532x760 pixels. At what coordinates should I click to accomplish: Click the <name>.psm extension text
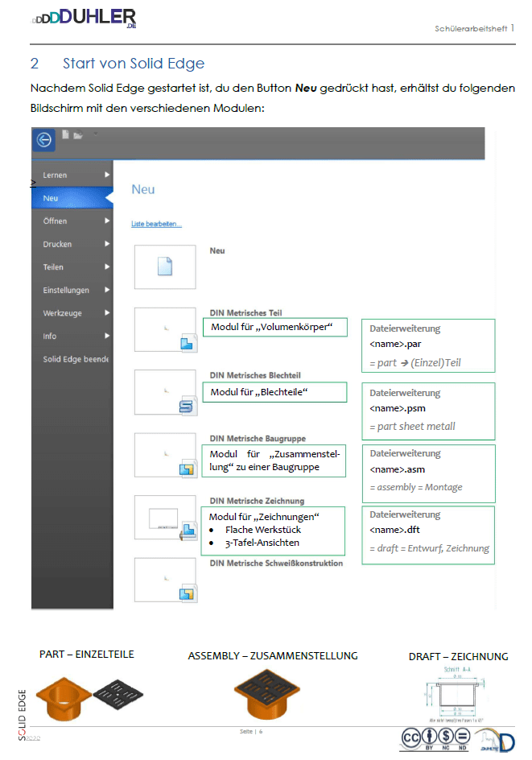coord(398,409)
